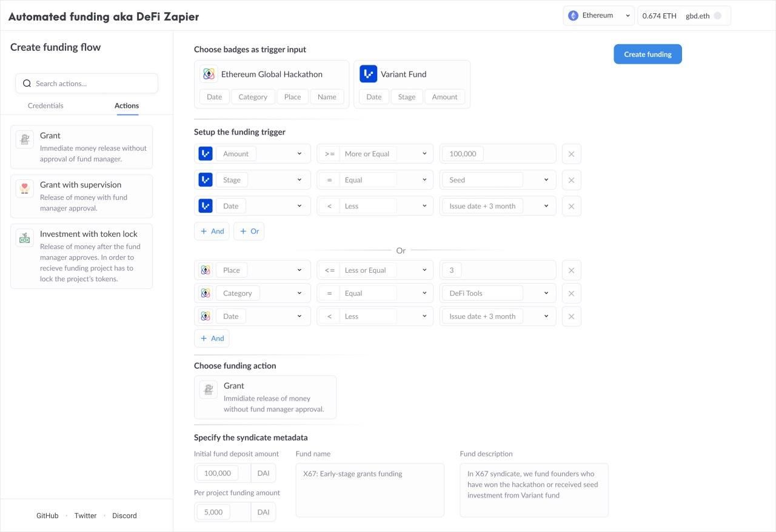Select the Amount tag in Variant Fund badge
Image resolution: width=776 pixels, height=532 pixels.
[x=445, y=97]
